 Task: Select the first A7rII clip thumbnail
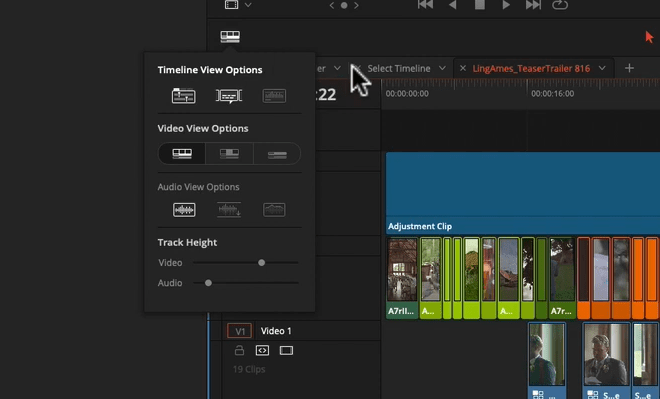(x=402, y=278)
